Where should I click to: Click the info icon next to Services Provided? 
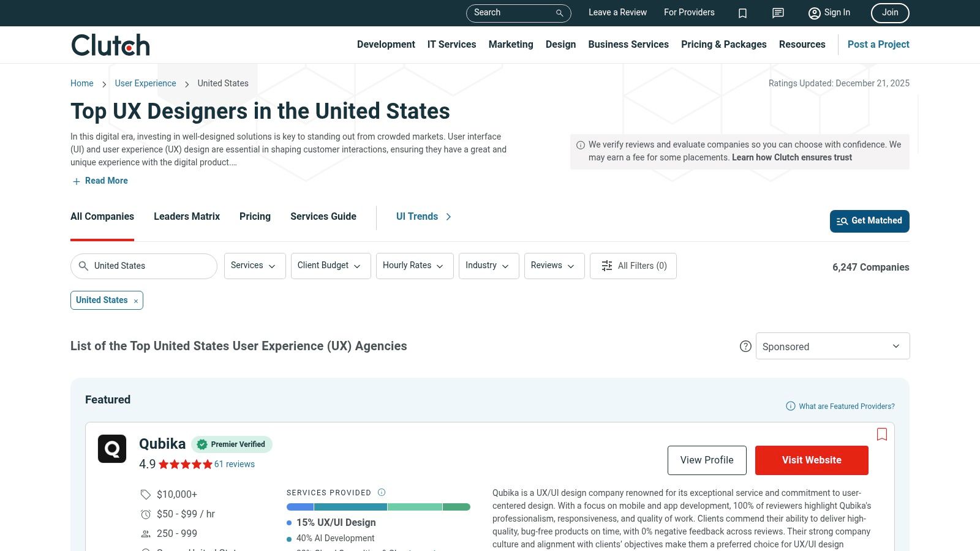tap(381, 492)
